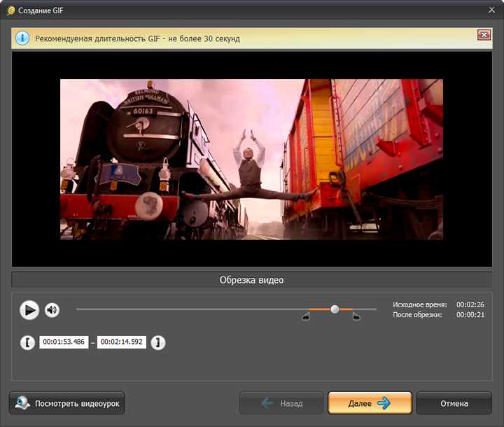Viewport: 504px width, 427px height.
Task: Click the start time field 00:01:53.486
Action: [x=64, y=342]
